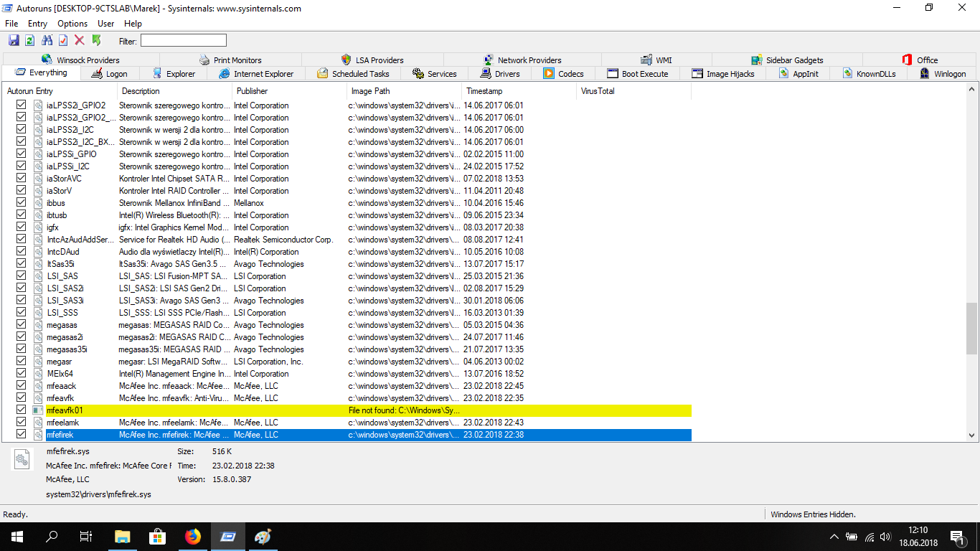Click the green Jump to Entry arrow icon
The image size is (980, 551).
click(x=96, y=41)
